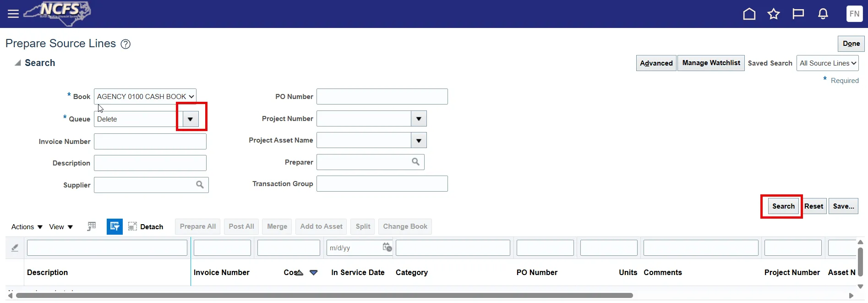The width and height of the screenshot is (868, 303).
Task: Open the FN user profile menu
Action: click(x=854, y=14)
